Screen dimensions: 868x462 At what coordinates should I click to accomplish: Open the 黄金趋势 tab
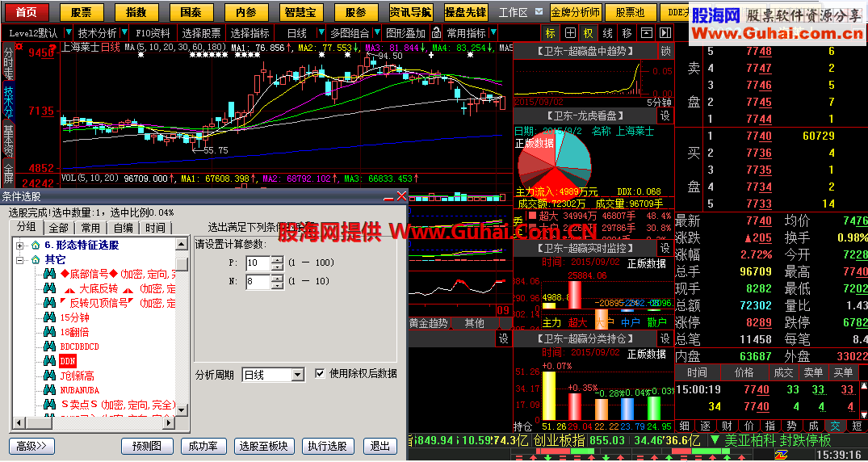pos(429,323)
